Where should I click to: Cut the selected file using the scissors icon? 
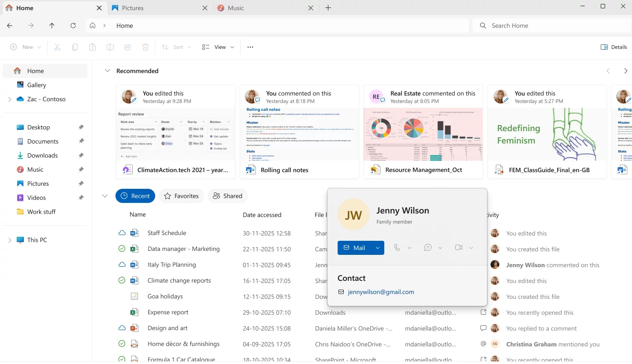point(57,47)
